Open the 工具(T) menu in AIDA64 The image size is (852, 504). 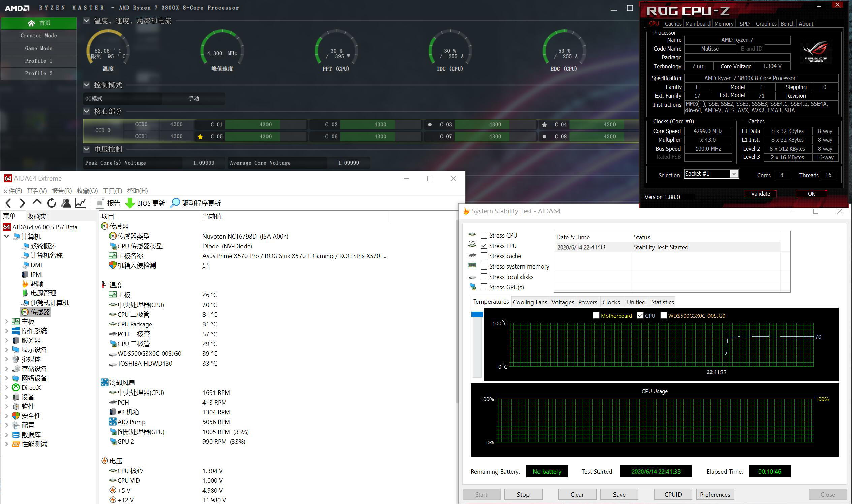click(112, 191)
